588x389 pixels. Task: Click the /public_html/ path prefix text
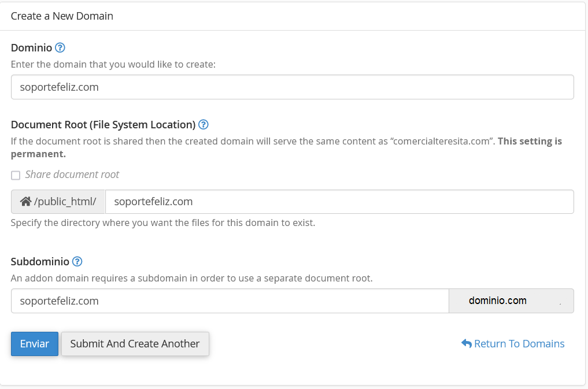pos(65,202)
